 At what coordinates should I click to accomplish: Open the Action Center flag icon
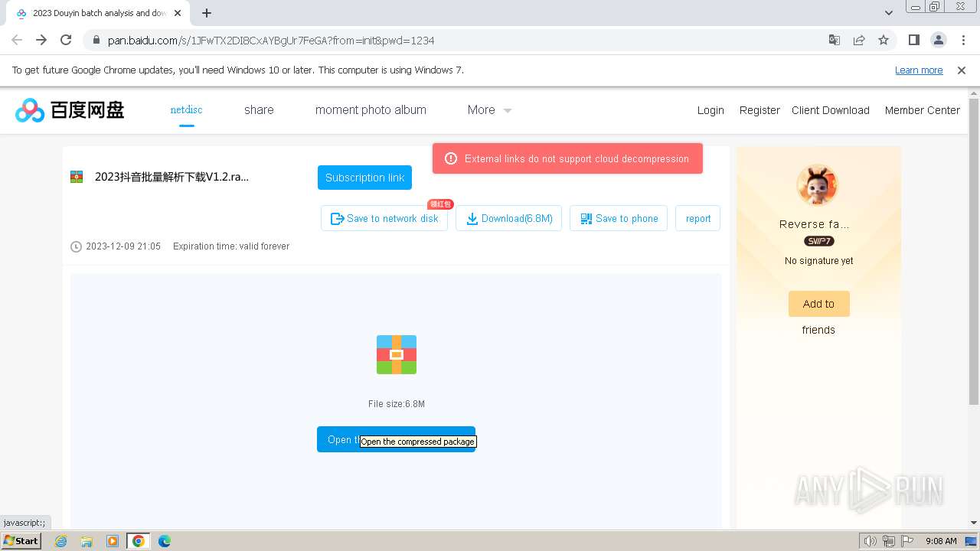point(906,541)
